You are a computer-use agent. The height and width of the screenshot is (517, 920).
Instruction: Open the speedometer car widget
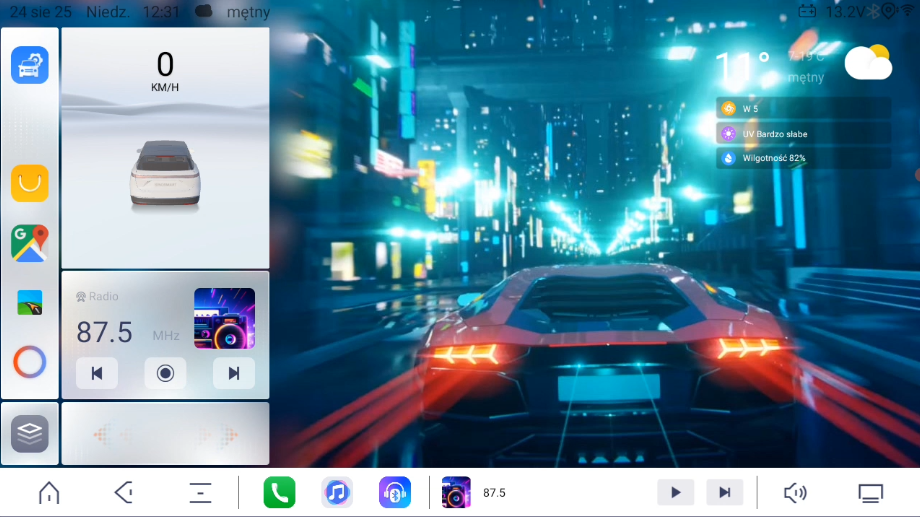[x=165, y=148]
